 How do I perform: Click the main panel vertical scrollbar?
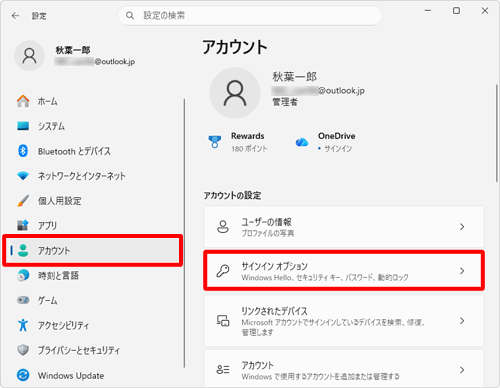tap(497, 133)
